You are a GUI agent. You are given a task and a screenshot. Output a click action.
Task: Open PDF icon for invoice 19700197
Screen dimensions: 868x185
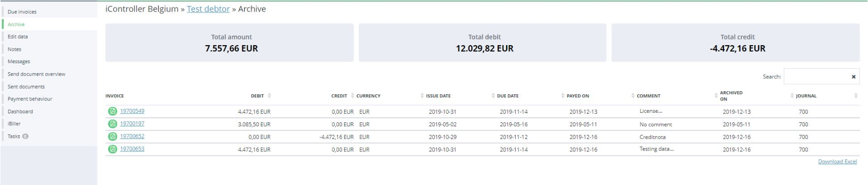pyautogui.click(x=113, y=124)
